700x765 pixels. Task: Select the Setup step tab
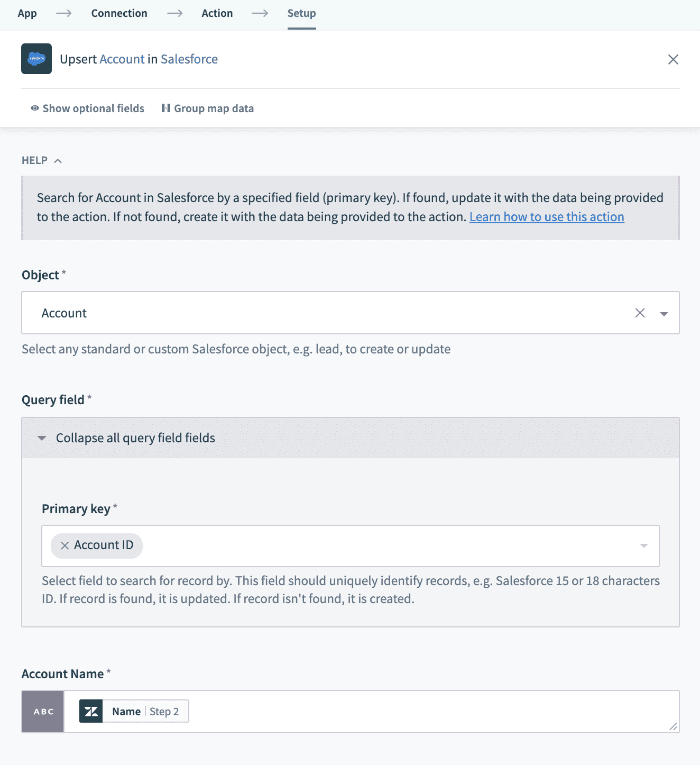tap(301, 13)
